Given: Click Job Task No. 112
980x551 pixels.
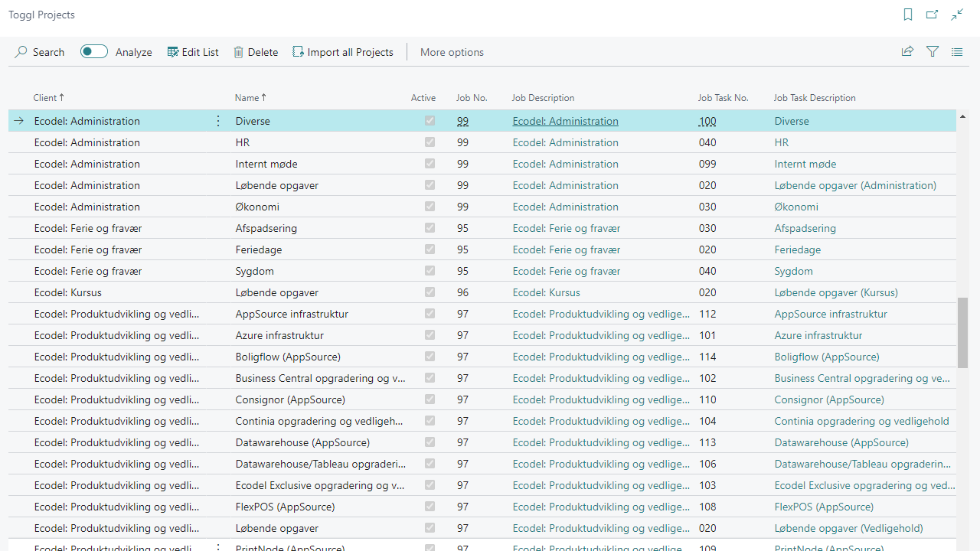Looking at the screenshot, I should click(x=707, y=314).
